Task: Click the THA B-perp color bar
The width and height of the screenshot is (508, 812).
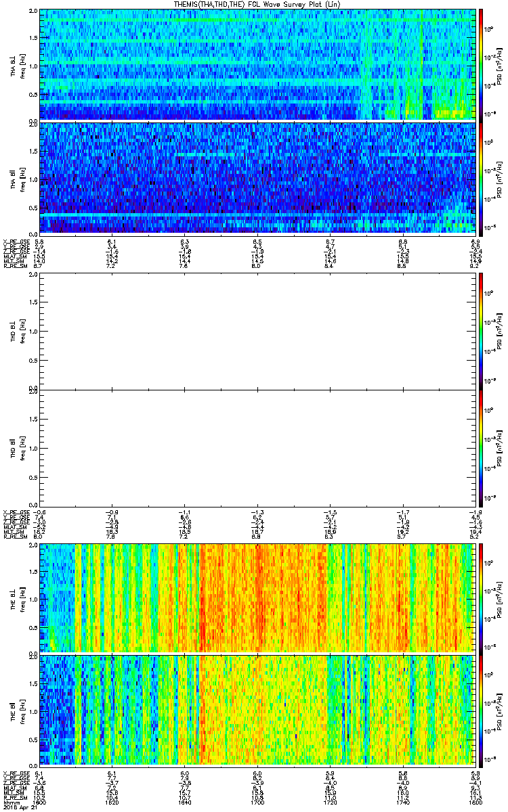Action: coord(481,64)
